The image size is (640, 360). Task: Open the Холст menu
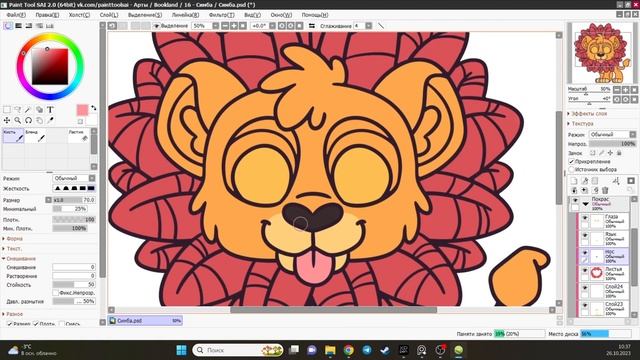79,15
